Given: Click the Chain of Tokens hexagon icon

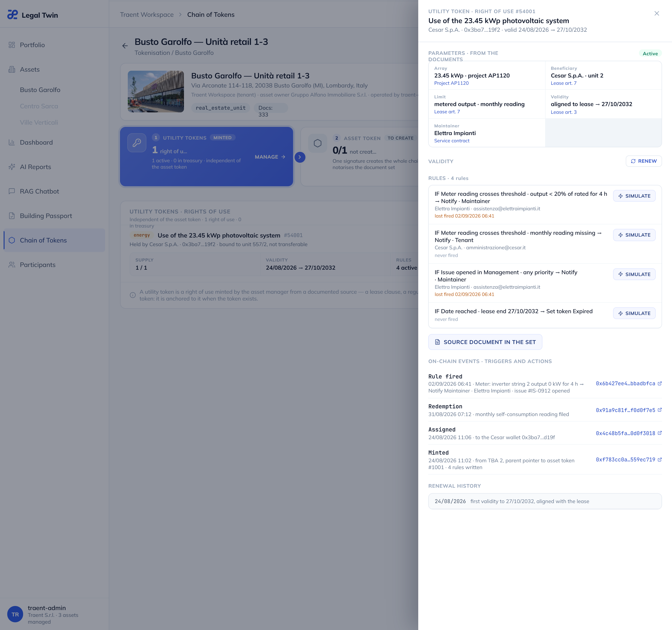Looking at the screenshot, I should coord(12,240).
